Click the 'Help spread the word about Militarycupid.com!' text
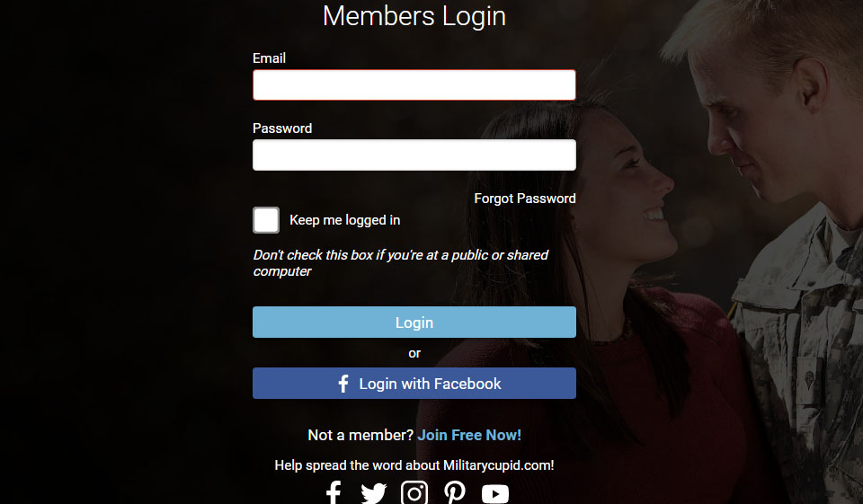Viewport: 863px width, 504px height. (414, 465)
